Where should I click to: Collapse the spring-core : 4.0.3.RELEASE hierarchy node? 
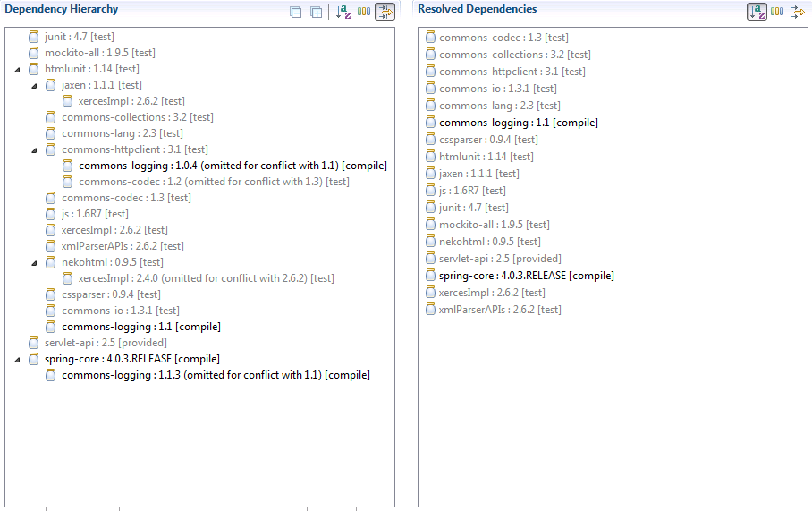pyautogui.click(x=18, y=359)
